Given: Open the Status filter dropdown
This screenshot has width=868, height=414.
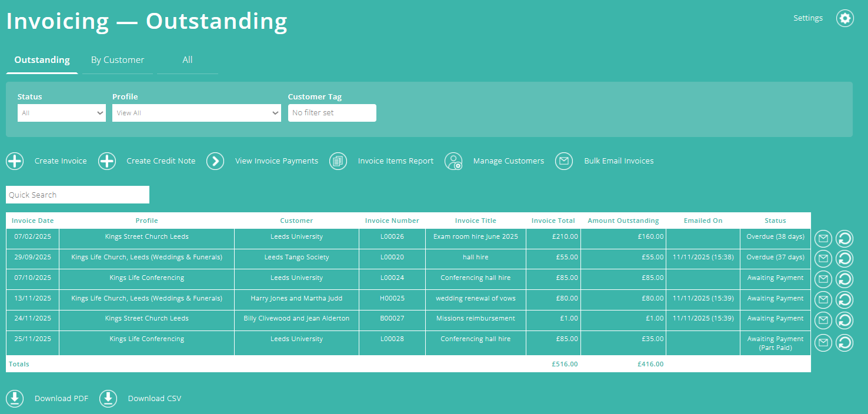Looking at the screenshot, I should (x=61, y=113).
